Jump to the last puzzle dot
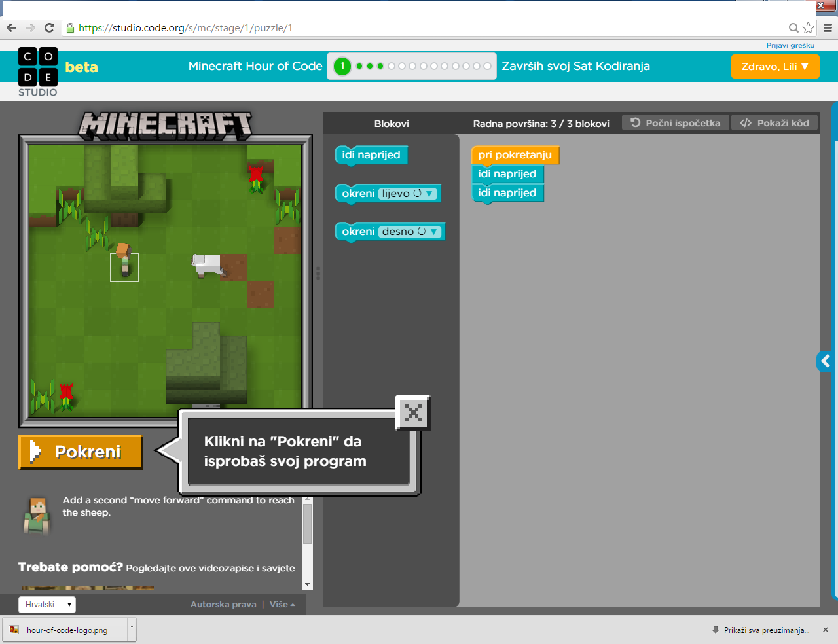The width and height of the screenshot is (838, 644). (487, 66)
